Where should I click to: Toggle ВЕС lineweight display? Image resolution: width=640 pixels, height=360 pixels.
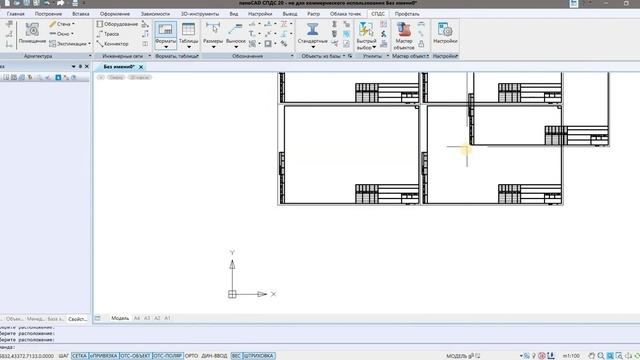[236, 356]
